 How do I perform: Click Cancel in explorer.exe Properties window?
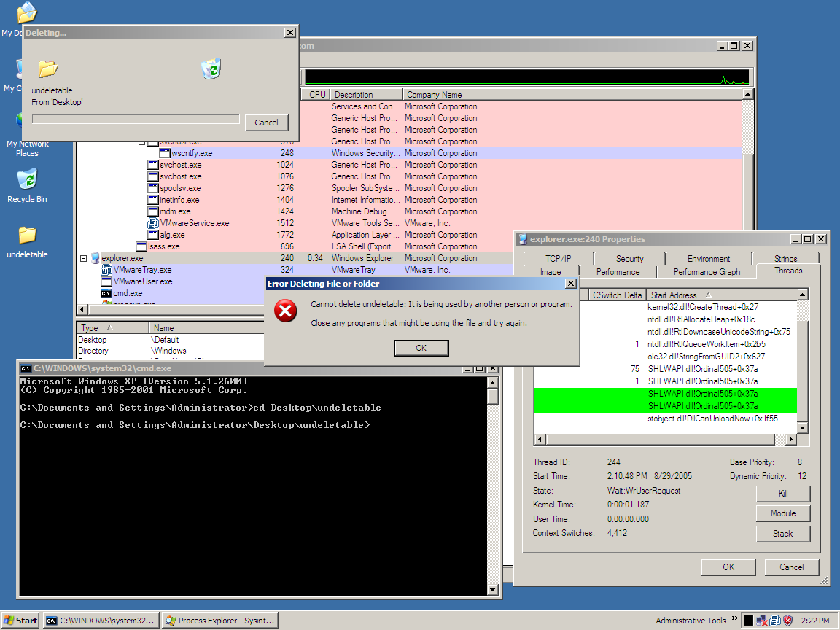792,567
